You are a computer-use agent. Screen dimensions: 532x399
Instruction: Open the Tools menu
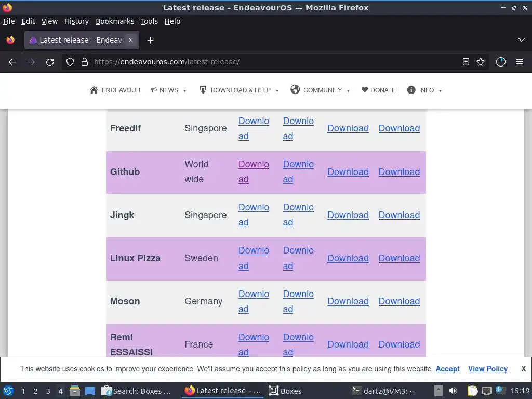149,21
